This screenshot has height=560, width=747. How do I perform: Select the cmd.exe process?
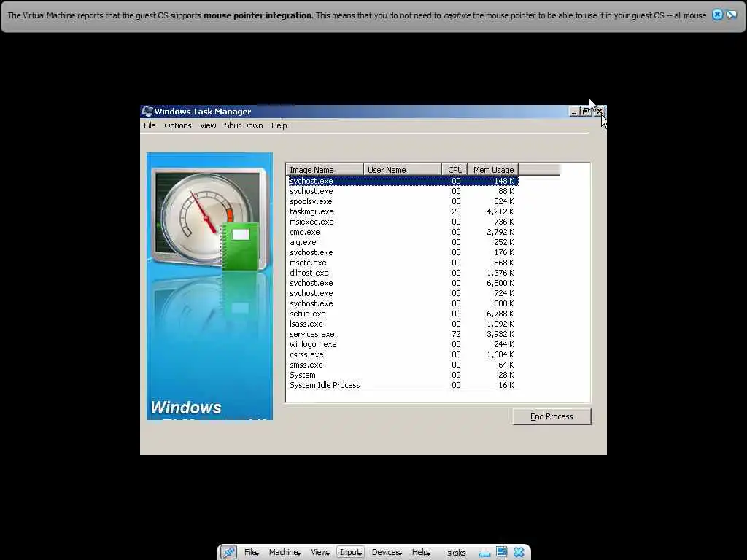(403, 232)
